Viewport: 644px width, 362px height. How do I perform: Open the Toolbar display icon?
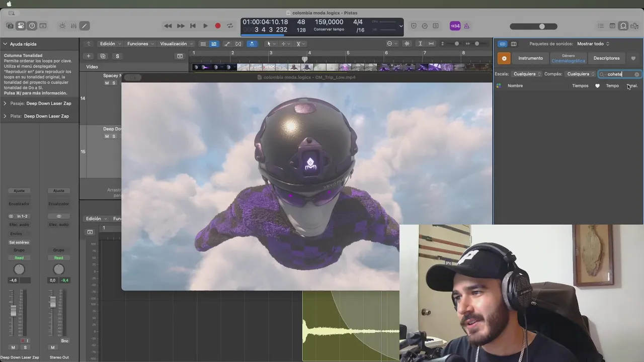coord(43,26)
